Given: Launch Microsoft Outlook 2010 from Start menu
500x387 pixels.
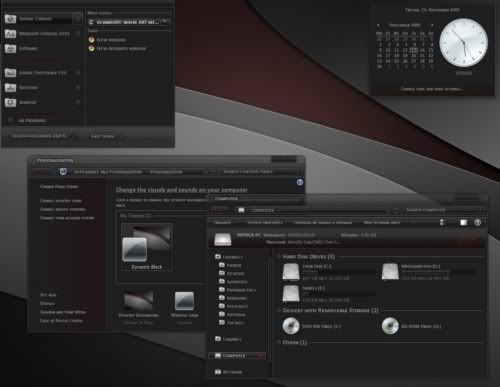Looking at the screenshot, I should click(38, 34).
